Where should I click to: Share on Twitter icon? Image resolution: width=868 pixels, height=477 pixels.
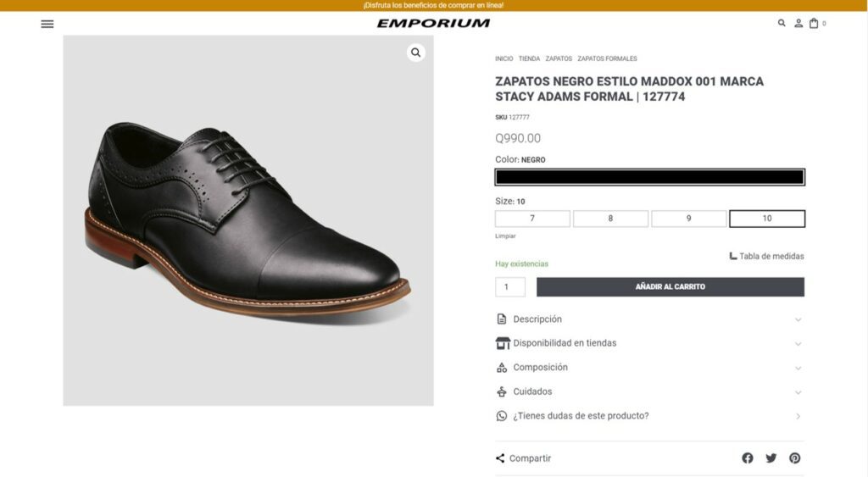[771, 458]
